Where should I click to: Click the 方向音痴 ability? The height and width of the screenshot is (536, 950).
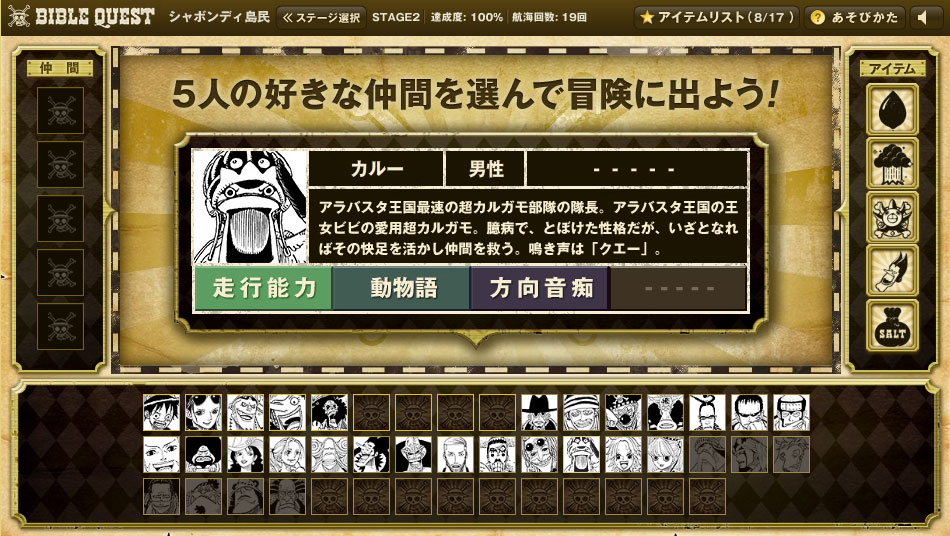click(540, 288)
